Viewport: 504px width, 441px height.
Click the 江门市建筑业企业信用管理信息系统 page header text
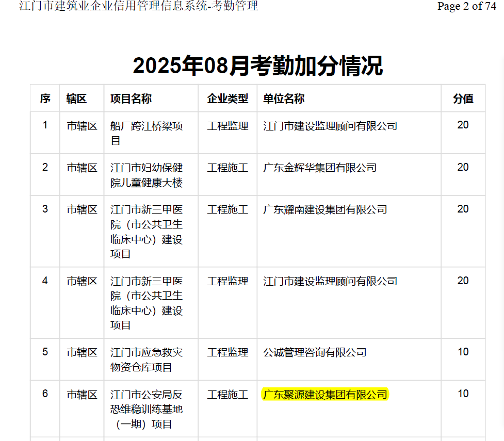pyautogui.click(x=138, y=6)
